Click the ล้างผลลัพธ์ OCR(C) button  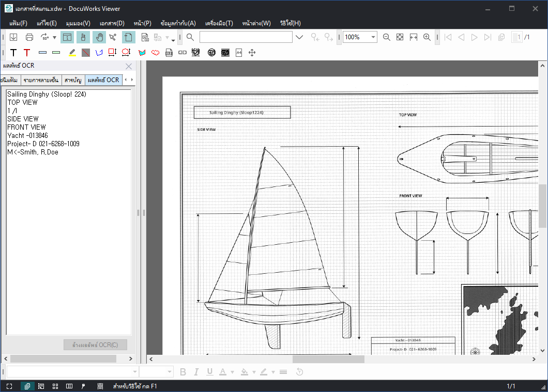point(95,344)
